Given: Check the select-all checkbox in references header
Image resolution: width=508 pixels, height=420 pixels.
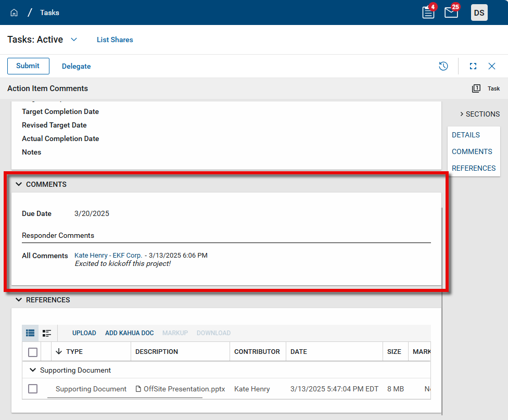Looking at the screenshot, I should [33, 352].
